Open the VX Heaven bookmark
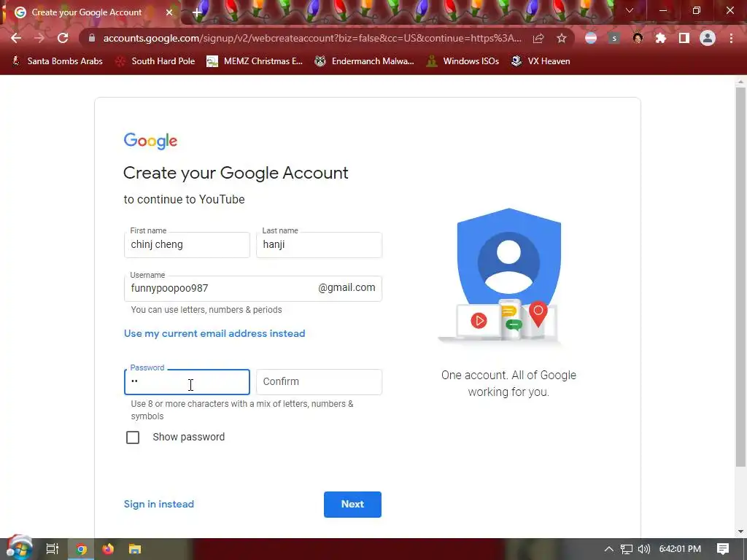Screen dimensions: 747x560 541,61
